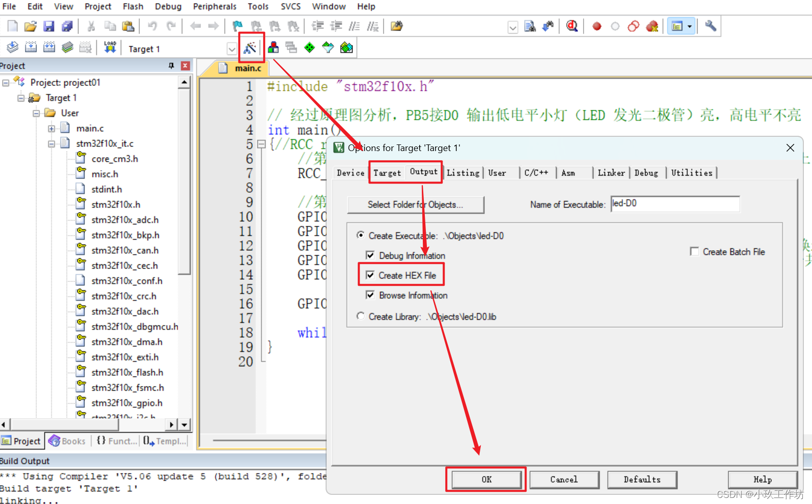Viewport: 812px width, 504px height.
Task: Open the find text dropdown in toolbar
Action: click(513, 27)
